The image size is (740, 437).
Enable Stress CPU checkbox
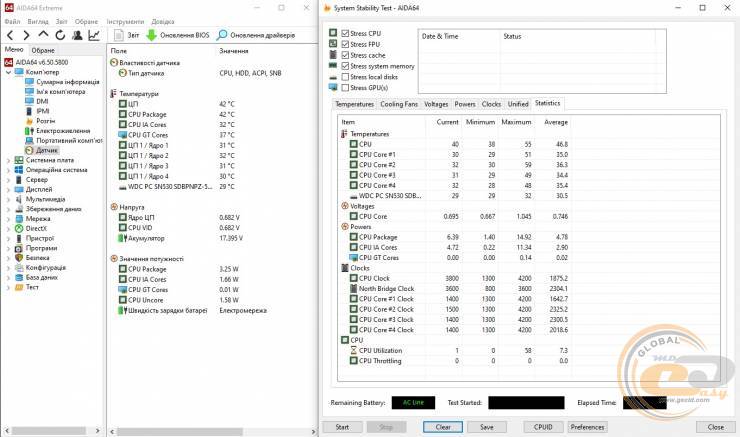[x=345, y=34]
